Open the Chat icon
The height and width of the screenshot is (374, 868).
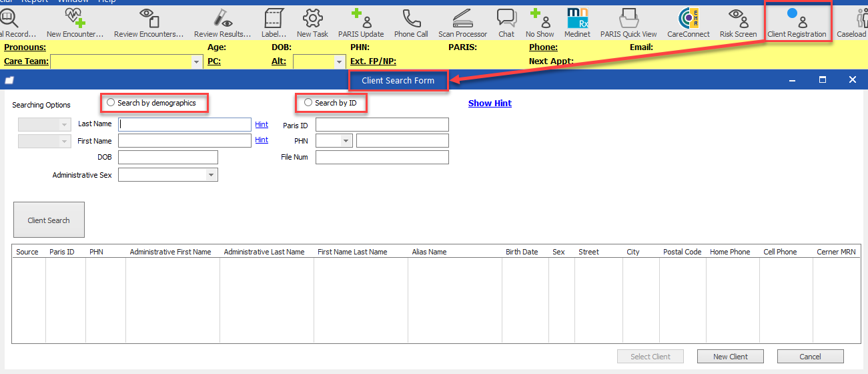(x=506, y=22)
